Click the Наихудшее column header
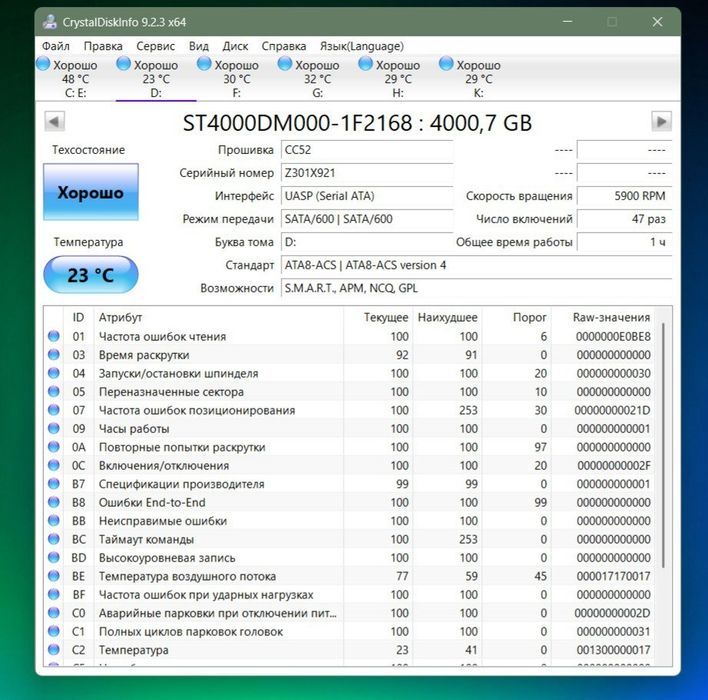This screenshot has width=708, height=700. pos(447,317)
